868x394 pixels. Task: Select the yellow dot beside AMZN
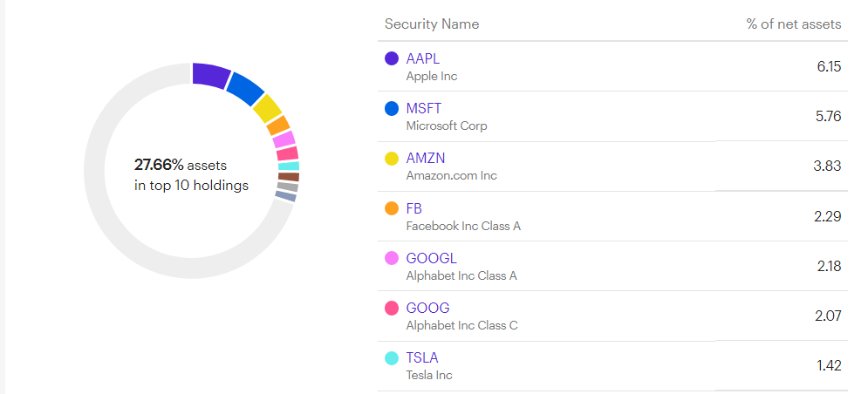[392, 159]
